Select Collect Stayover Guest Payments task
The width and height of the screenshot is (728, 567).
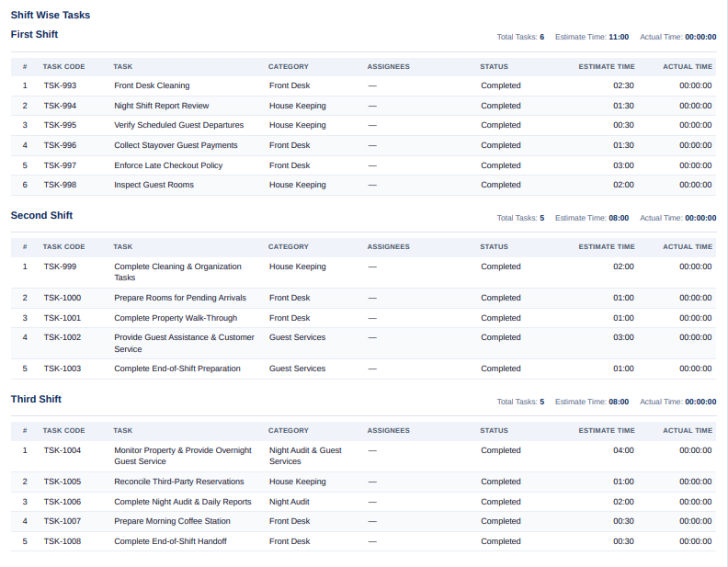(x=176, y=145)
